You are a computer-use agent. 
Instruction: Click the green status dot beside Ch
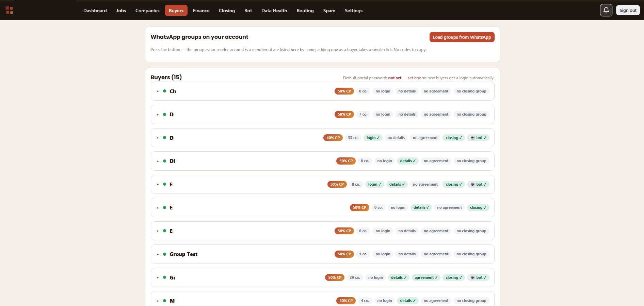[164, 91]
